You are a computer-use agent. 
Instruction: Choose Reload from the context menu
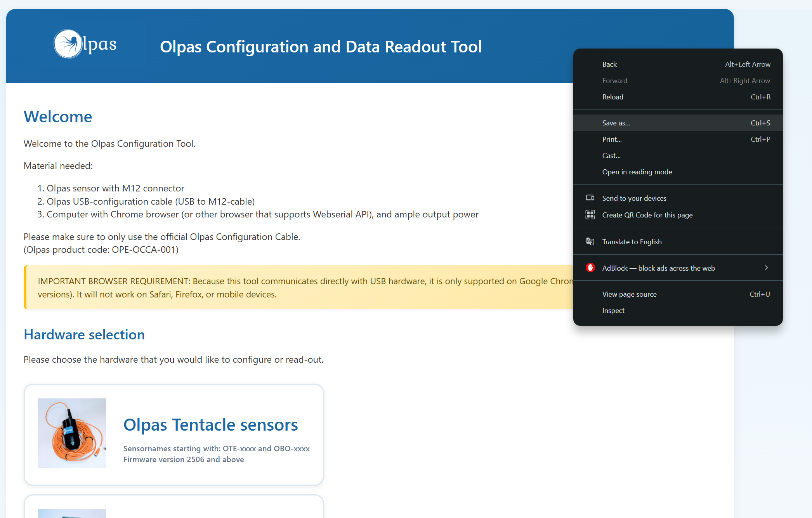tap(612, 97)
